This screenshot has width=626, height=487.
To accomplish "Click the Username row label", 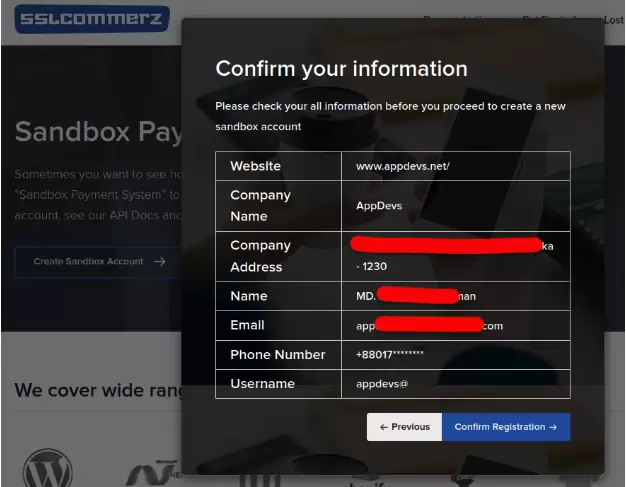I will [262, 384].
